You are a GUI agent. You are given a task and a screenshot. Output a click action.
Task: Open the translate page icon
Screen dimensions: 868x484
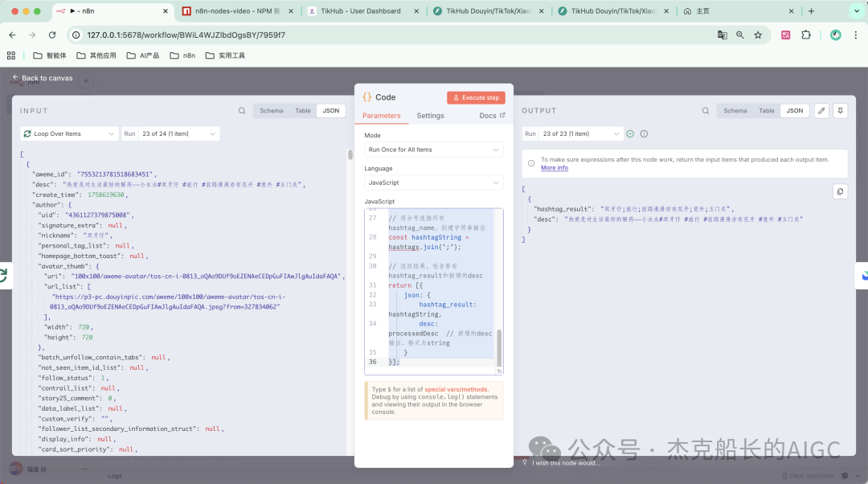click(x=723, y=35)
